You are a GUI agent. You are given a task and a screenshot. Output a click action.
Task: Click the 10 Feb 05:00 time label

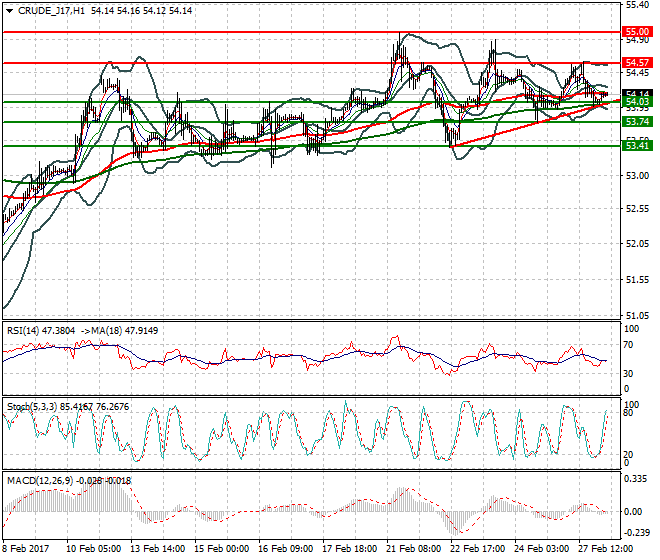(x=93, y=549)
